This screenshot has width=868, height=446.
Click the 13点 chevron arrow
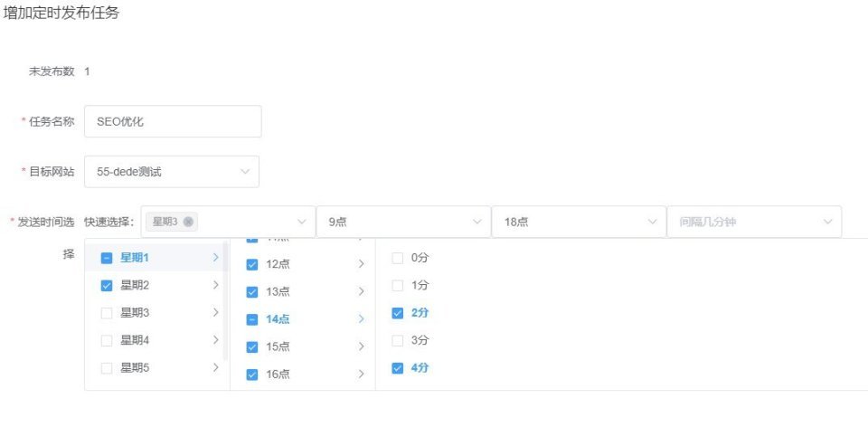coord(361,291)
